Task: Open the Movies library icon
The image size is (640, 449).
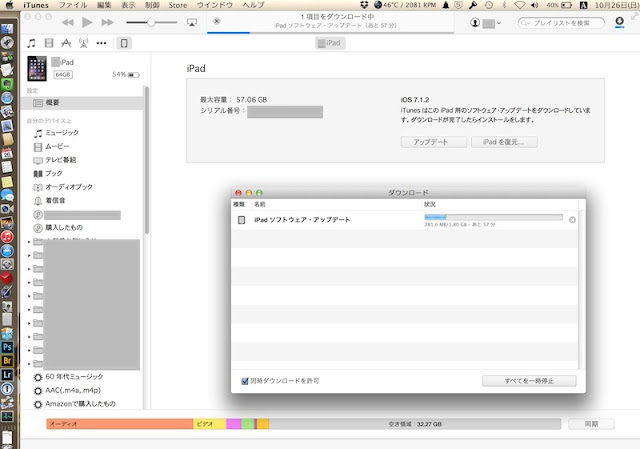Action: (49, 43)
